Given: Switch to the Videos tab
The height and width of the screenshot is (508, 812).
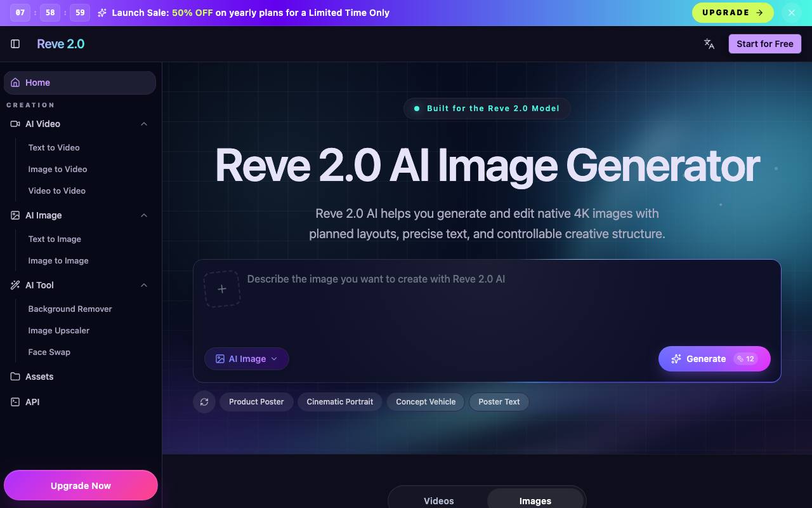Looking at the screenshot, I should [439, 500].
